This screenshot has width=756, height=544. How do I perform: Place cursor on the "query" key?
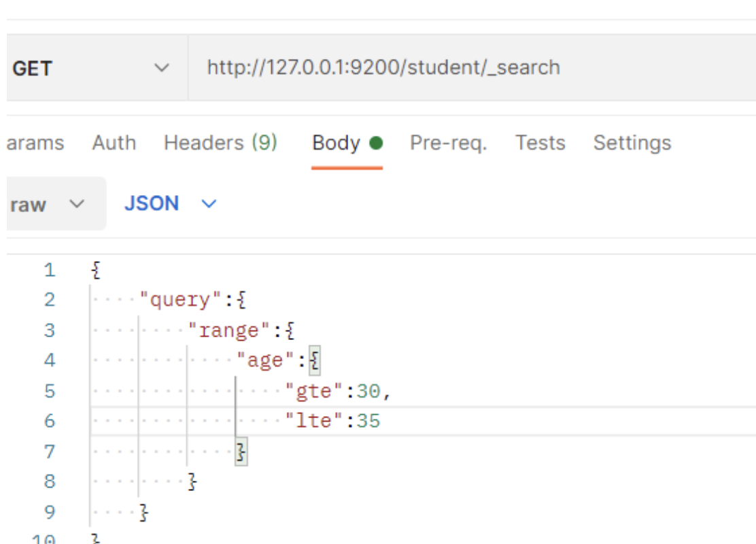(x=179, y=300)
